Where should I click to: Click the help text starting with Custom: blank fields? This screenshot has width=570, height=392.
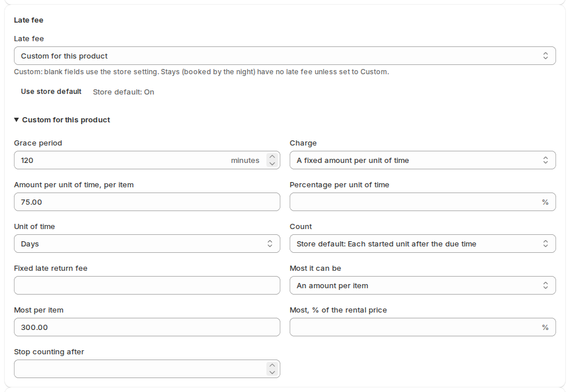[x=201, y=72]
